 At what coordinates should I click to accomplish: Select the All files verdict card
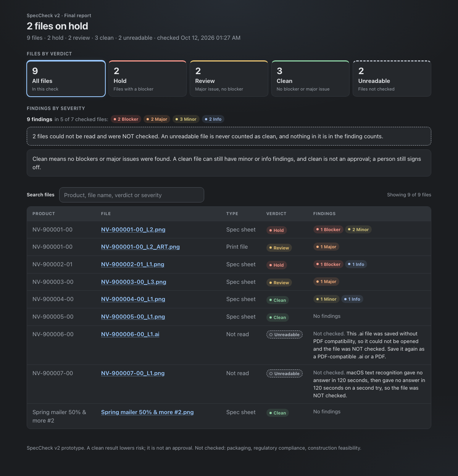coord(66,79)
